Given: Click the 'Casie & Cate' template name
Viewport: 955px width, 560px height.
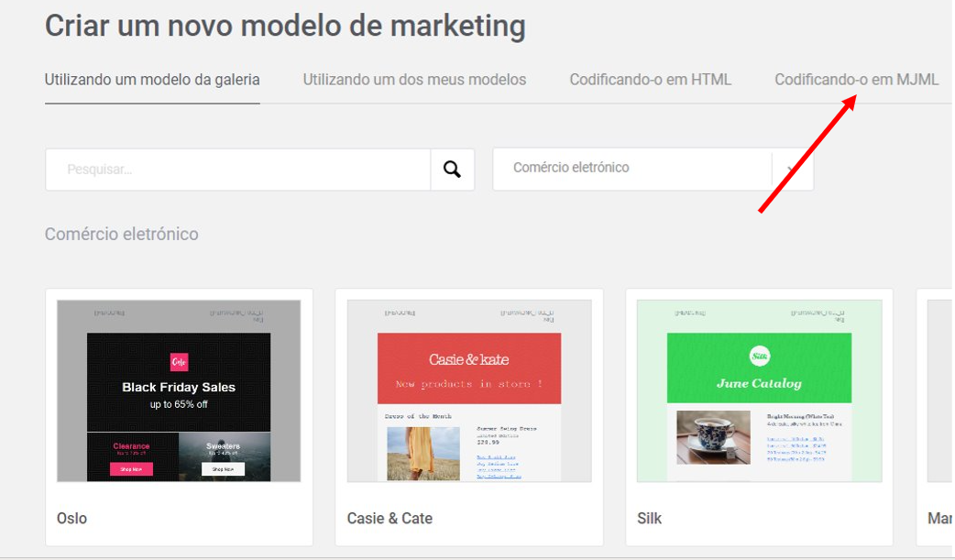Looking at the screenshot, I should pos(390,519).
